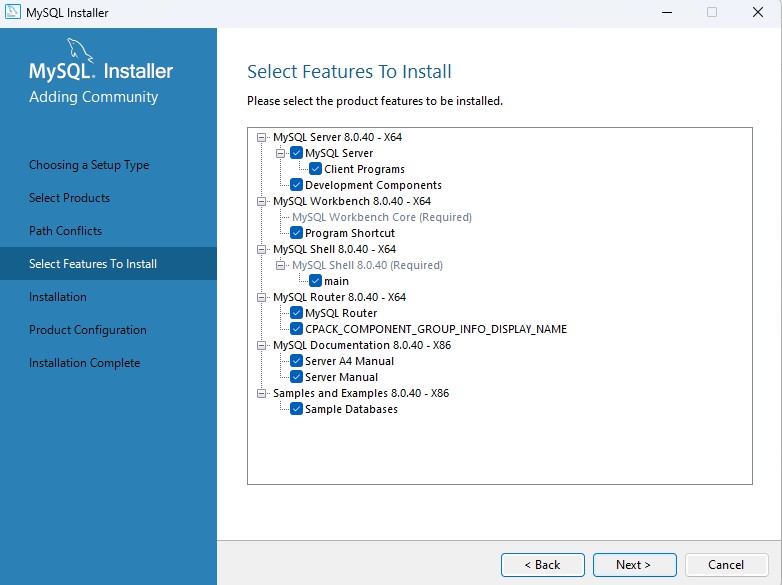The image size is (782, 585).
Task: Select the MySQL Workbench 8.0.40 - X64 label
Action: (x=352, y=201)
